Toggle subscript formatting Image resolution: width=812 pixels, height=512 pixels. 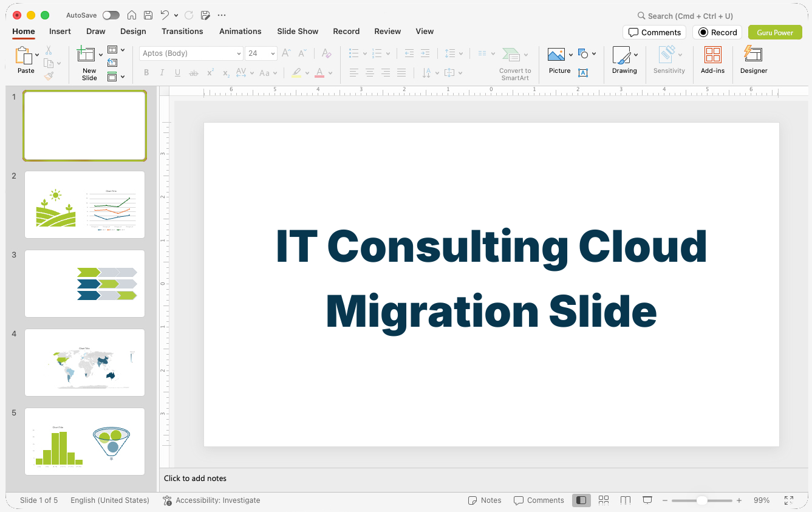click(x=226, y=73)
